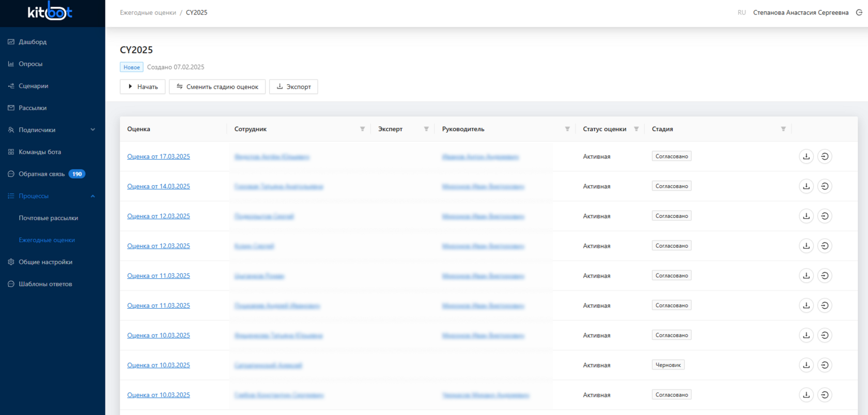Screen dimensions: 868x415
Task: Open the link Оценка от 14.03.2025
Action: [159, 186]
